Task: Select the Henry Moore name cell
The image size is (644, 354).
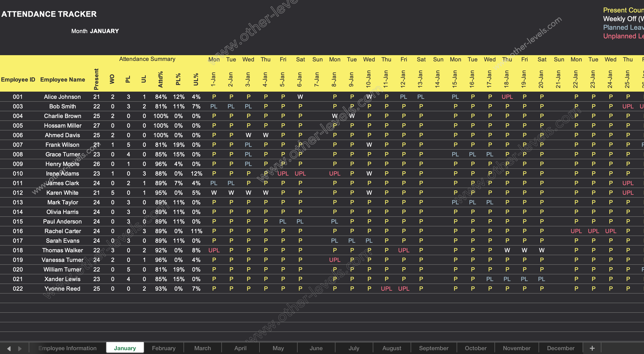Action: click(x=62, y=164)
